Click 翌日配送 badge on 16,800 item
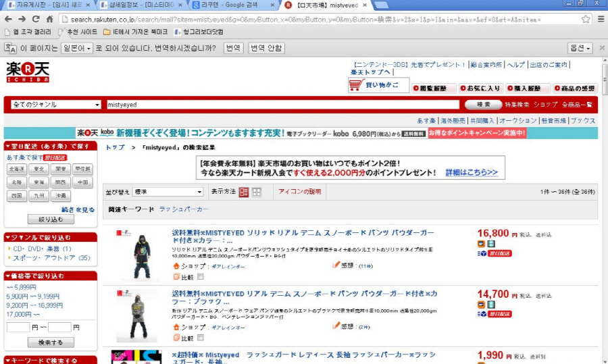This screenshot has height=364, width=608. [499, 253]
